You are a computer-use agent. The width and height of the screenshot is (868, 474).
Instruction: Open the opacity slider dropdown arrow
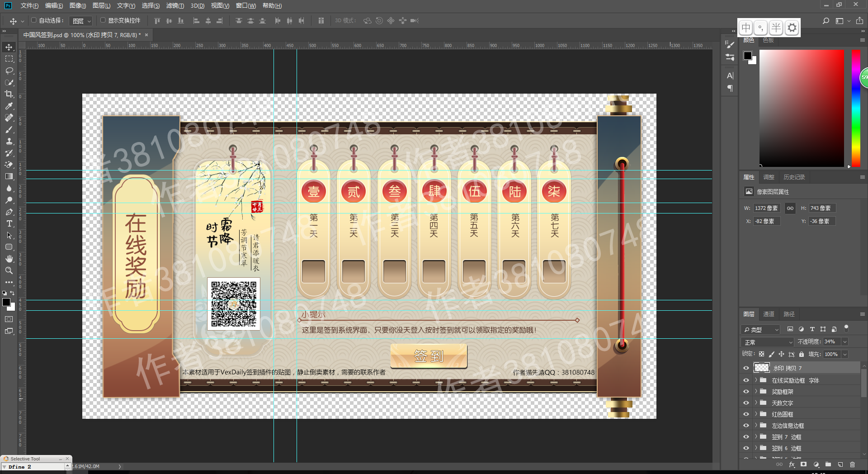[844, 342]
